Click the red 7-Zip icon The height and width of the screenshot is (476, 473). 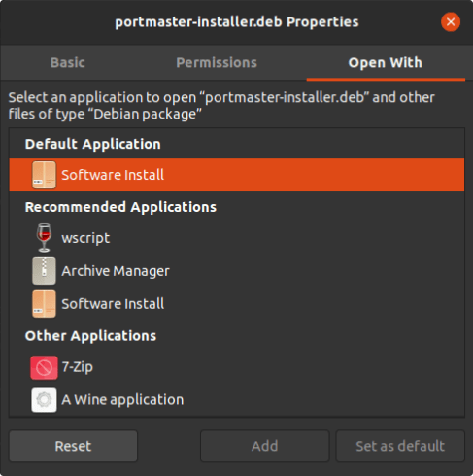[44, 367]
